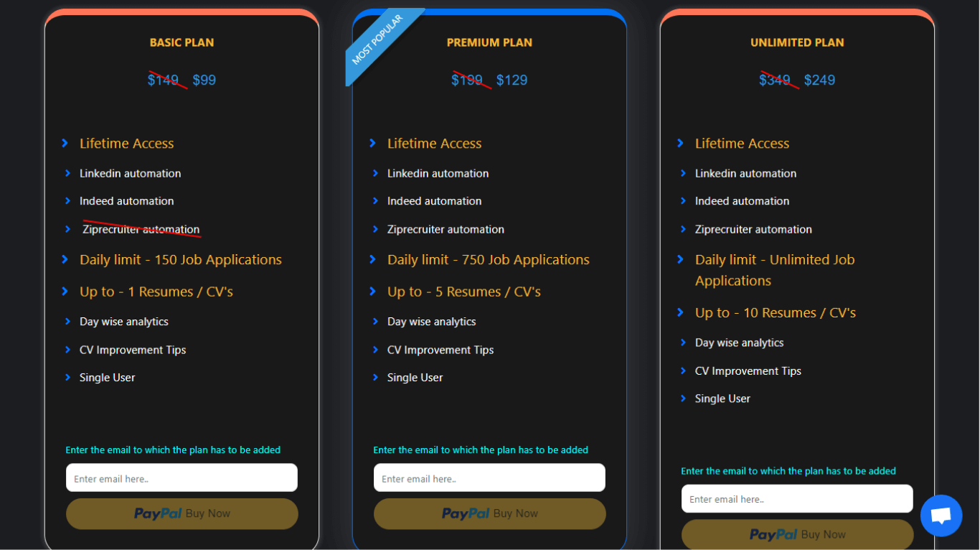The width and height of the screenshot is (980, 550).
Task: Buy the Premium Plan with PayPal
Action: [x=490, y=513]
